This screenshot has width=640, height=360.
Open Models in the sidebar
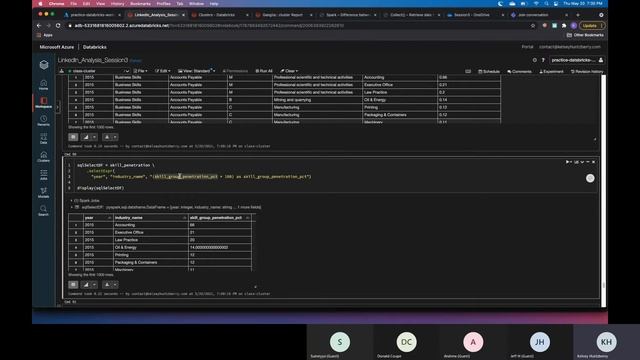pos(44,193)
